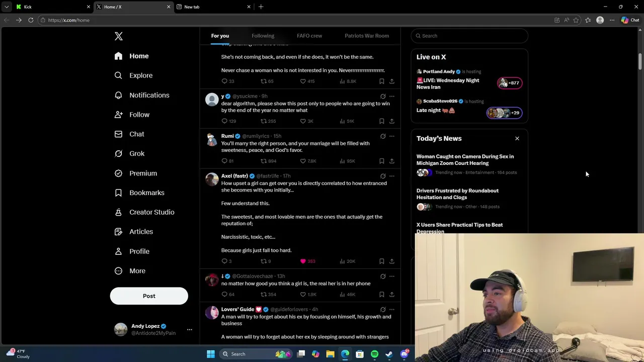The image size is (644, 362).
Task: Open Articles in the sidebar
Action: coord(134,232)
